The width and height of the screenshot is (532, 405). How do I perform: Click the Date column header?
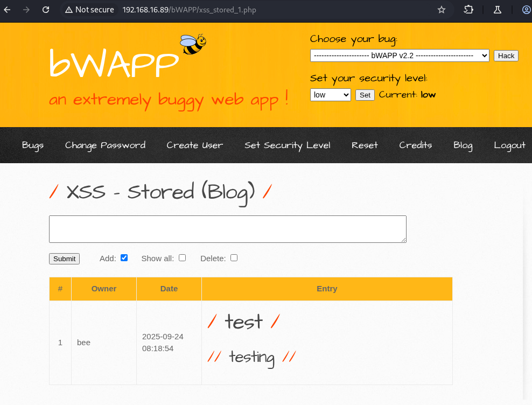169,289
